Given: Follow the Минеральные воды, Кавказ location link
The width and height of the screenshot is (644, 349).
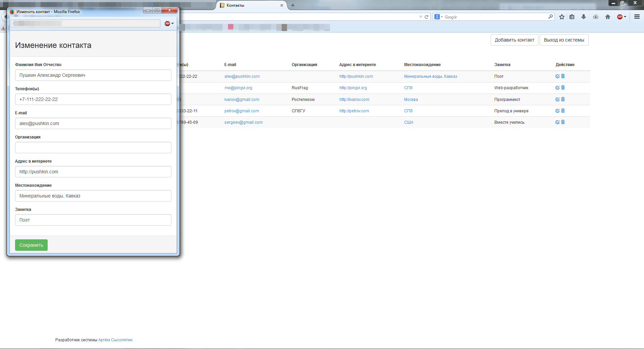Looking at the screenshot, I should pyautogui.click(x=430, y=76).
